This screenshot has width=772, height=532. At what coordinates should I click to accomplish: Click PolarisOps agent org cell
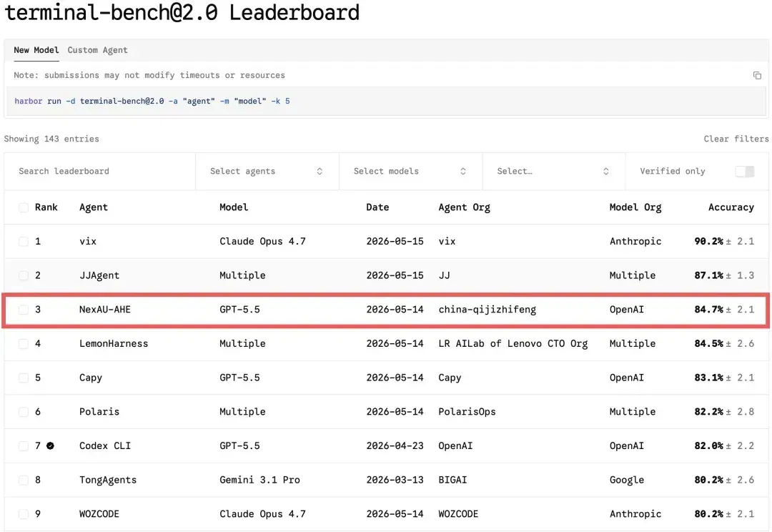click(x=467, y=412)
